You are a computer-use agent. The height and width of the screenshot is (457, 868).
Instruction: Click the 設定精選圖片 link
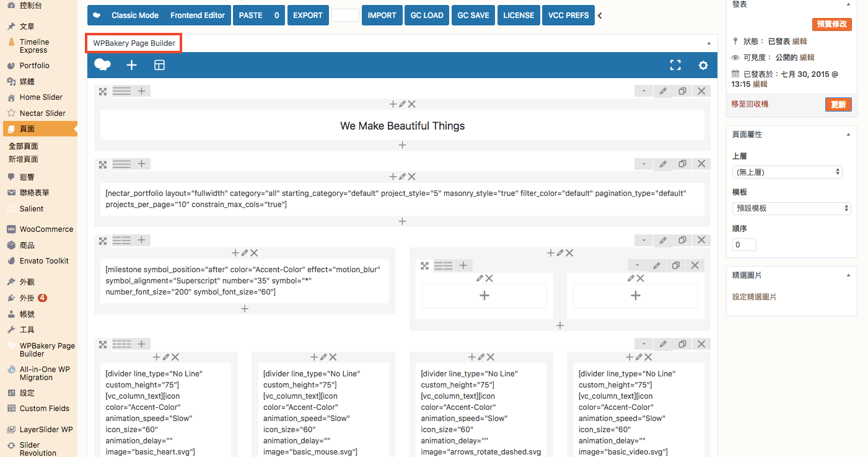754,297
